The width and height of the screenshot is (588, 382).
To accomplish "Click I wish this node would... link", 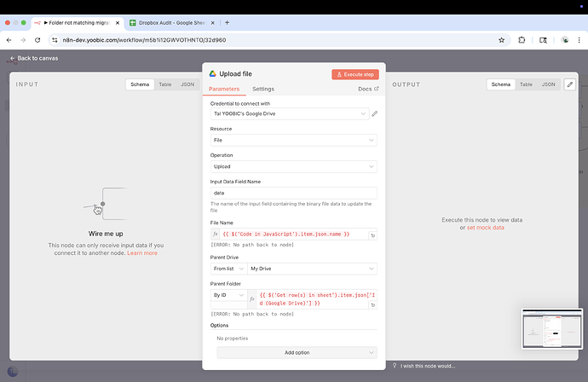I will tap(428, 366).
